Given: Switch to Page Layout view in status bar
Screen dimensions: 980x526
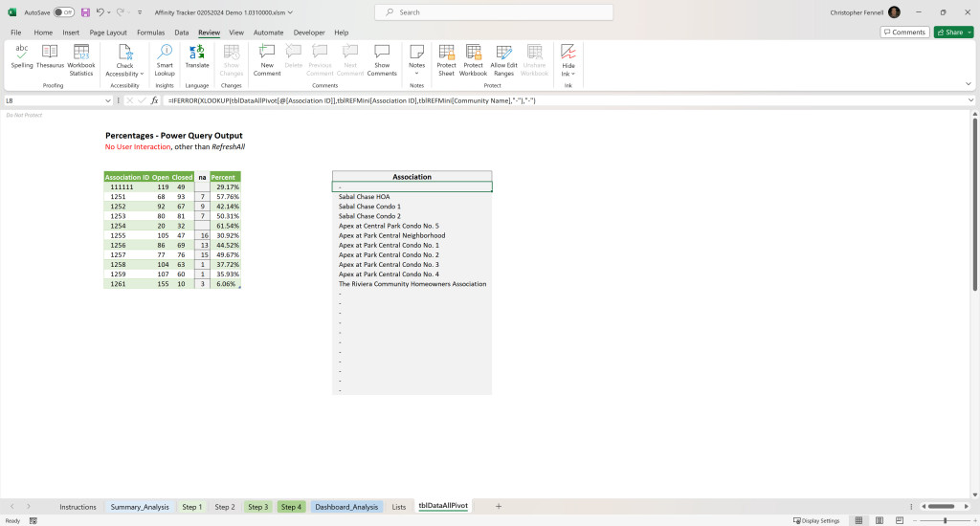Looking at the screenshot, I should point(880,520).
